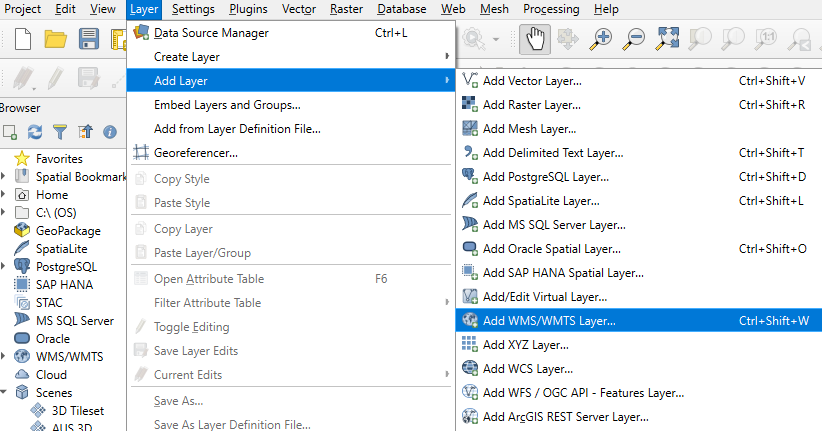Viewport: 822px width, 431px height.
Task: Refresh the Browser panel
Action: pos(35,131)
